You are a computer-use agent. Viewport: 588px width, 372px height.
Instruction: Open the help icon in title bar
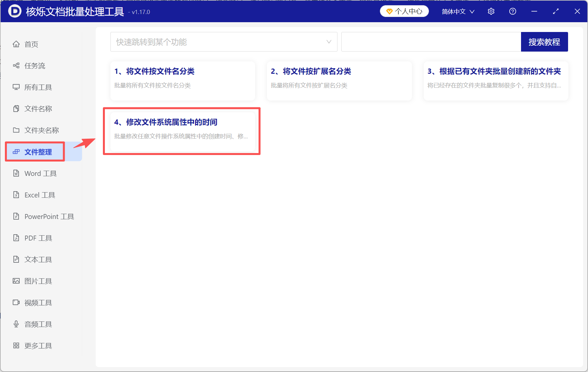513,11
